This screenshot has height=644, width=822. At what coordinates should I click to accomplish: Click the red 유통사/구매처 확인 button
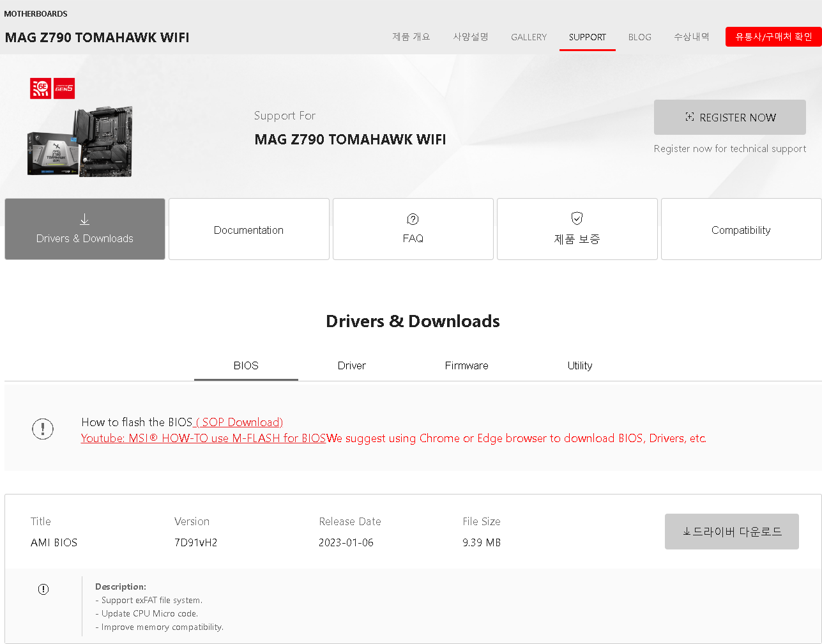[773, 37]
